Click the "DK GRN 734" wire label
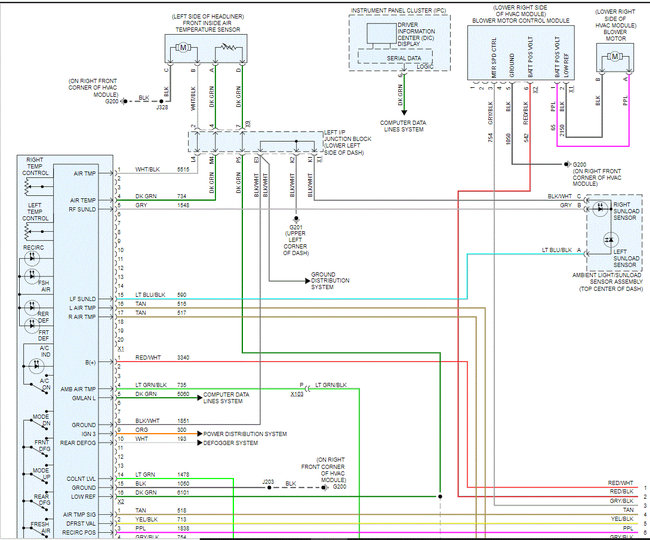Screen dimensions: 650x540 point(161,196)
